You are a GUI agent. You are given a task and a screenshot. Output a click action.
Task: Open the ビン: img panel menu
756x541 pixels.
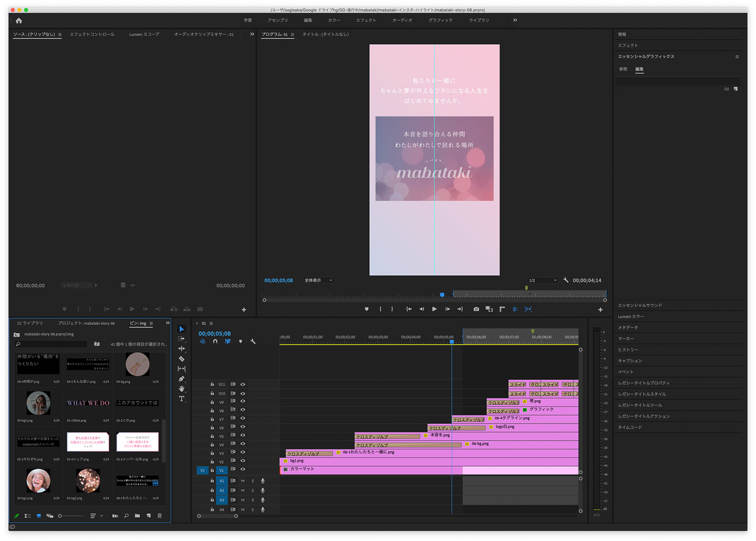pyautogui.click(x=151, y=323)
